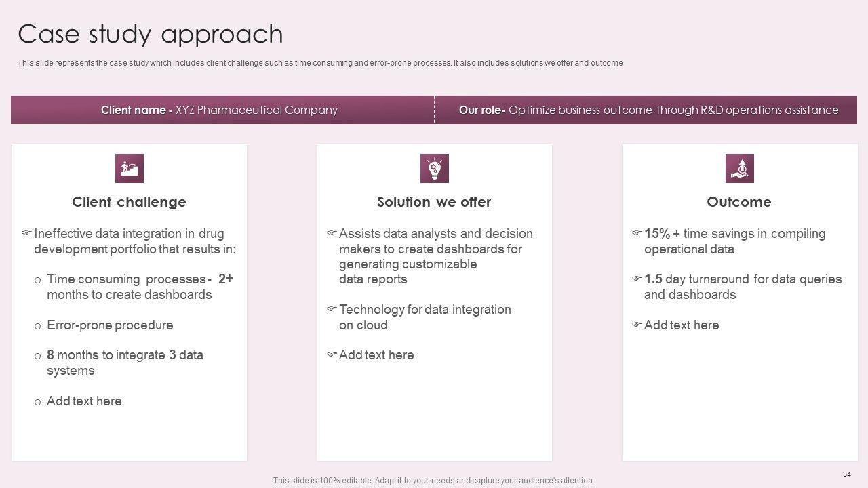The width and height of the screenshot is (868, 488).
Task: Click the 'Solution we offer' heading
Action: tap(434, 202)
